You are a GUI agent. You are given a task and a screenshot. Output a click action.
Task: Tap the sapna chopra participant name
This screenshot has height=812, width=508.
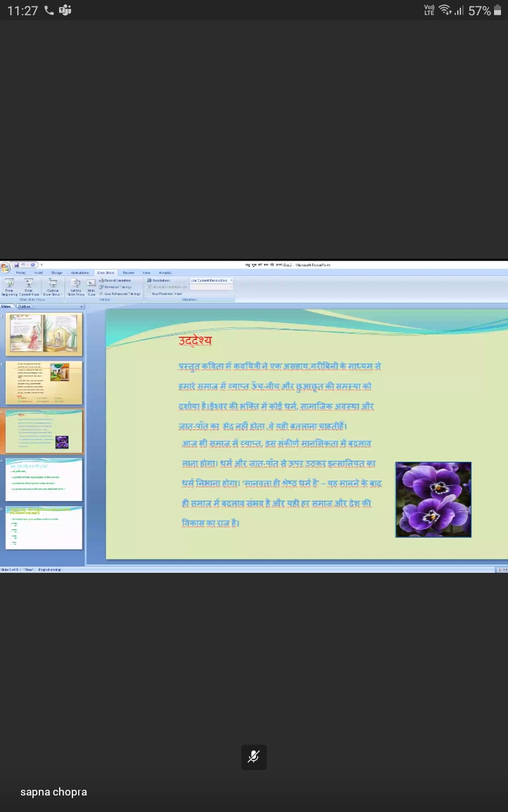point(53,792)
